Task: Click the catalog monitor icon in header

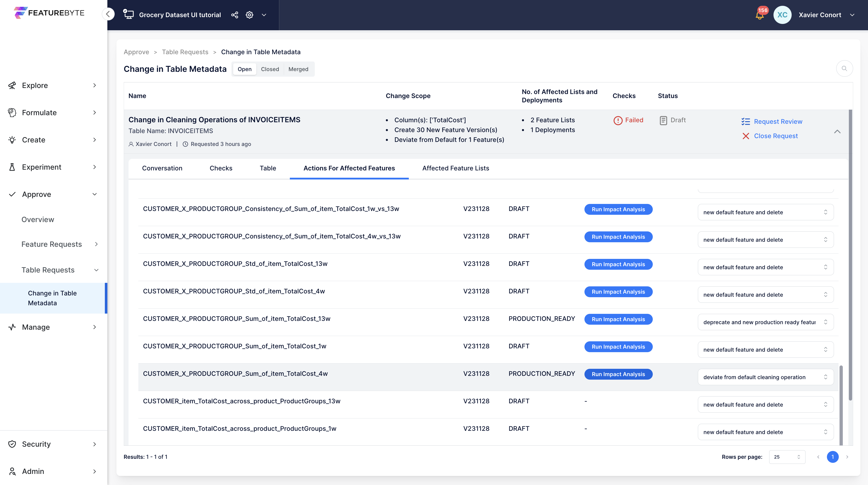Action: [128, 14]
